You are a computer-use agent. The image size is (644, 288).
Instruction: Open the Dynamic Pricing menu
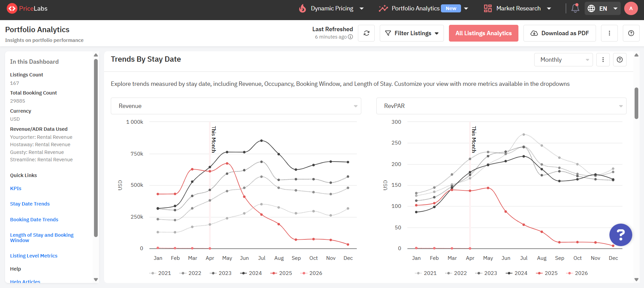click(331, 8)
